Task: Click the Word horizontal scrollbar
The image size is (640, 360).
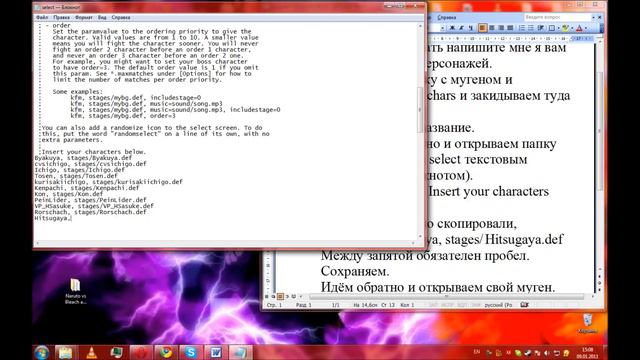Action: point(447,297)
